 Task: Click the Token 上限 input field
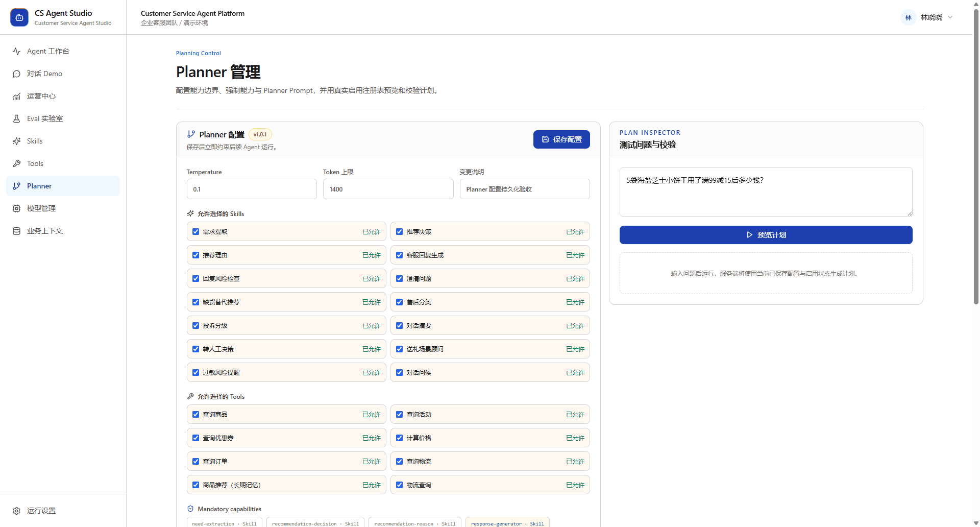pos(388,189)
